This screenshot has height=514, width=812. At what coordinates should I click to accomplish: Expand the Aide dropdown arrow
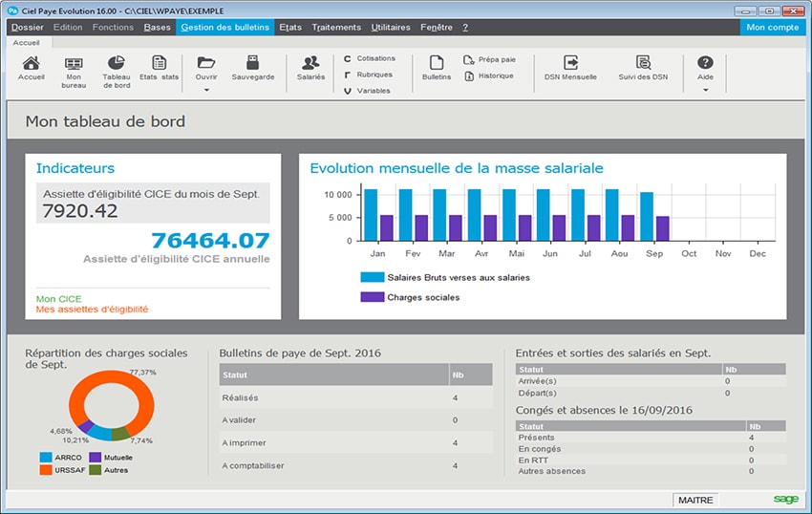tap(705, 90)
